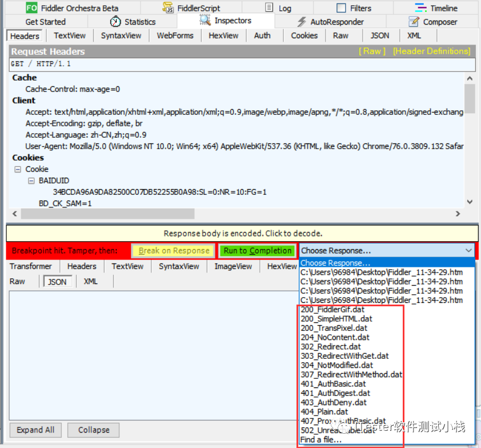The height and width of the screenshot is (448, 481).
Task: Click the Collapse button
Action: [x=94, y=430]
